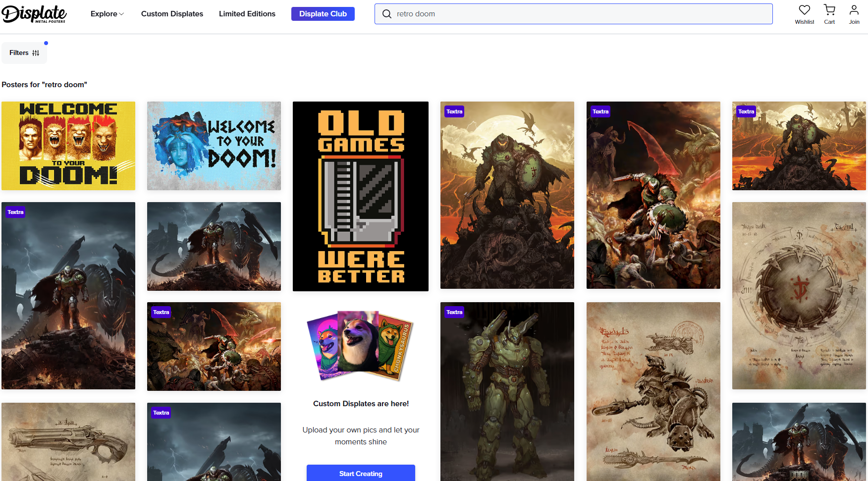
Task: Click the Textra badge on the moonlit shield warrior poster
Action: pos(454,111)
